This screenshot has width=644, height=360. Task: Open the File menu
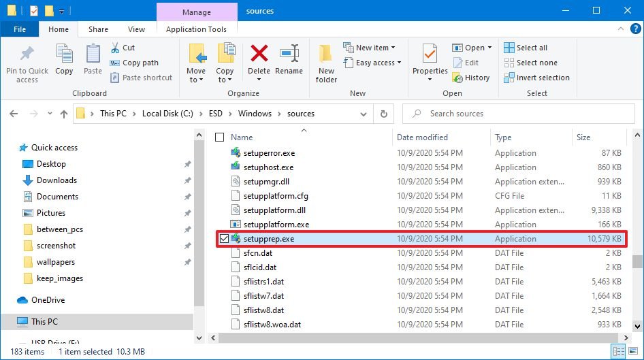click(20, 29)
